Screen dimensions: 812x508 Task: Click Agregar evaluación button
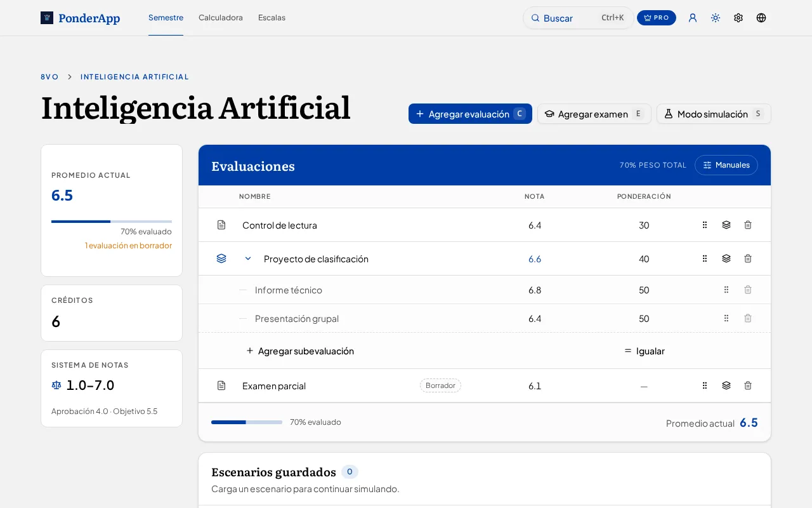470,114
